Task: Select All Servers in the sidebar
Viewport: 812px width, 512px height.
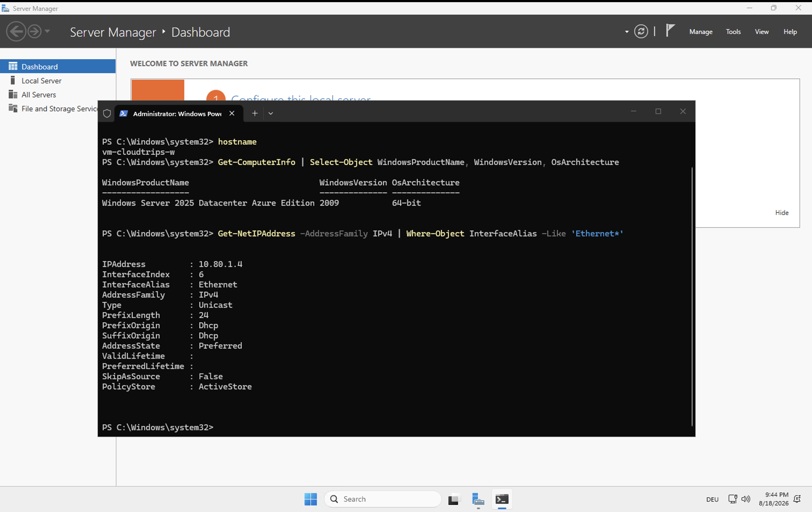Action: pyautogui.click(x=58, y=95)
